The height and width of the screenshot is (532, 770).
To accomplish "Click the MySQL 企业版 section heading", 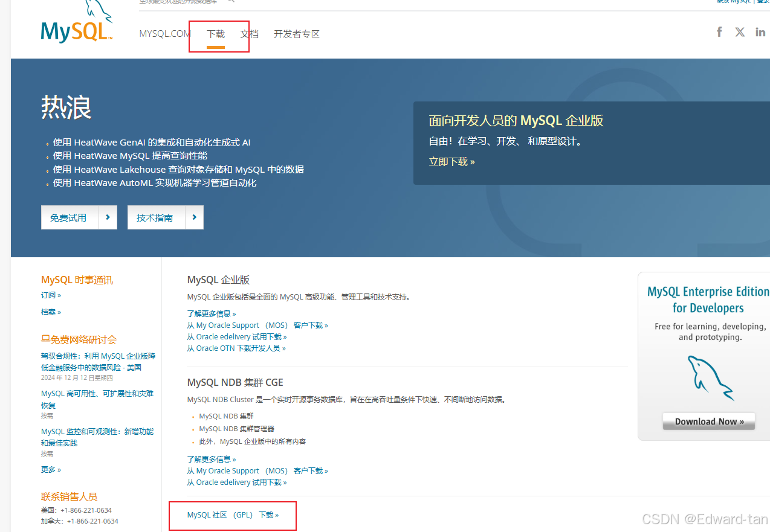I will point(218,280).
